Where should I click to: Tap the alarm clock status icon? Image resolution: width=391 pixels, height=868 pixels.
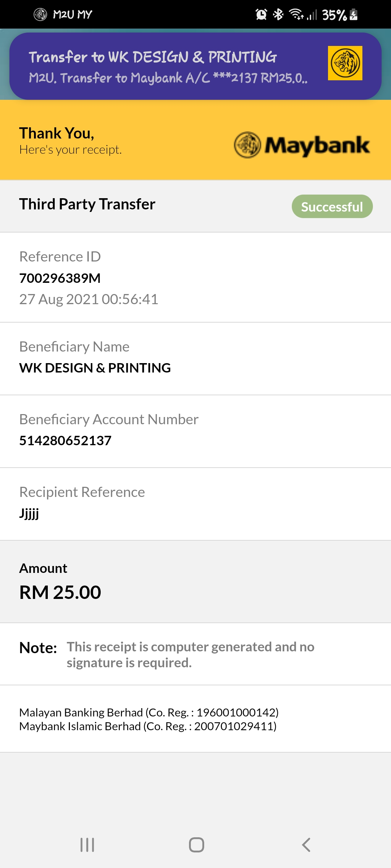[261, 14]
